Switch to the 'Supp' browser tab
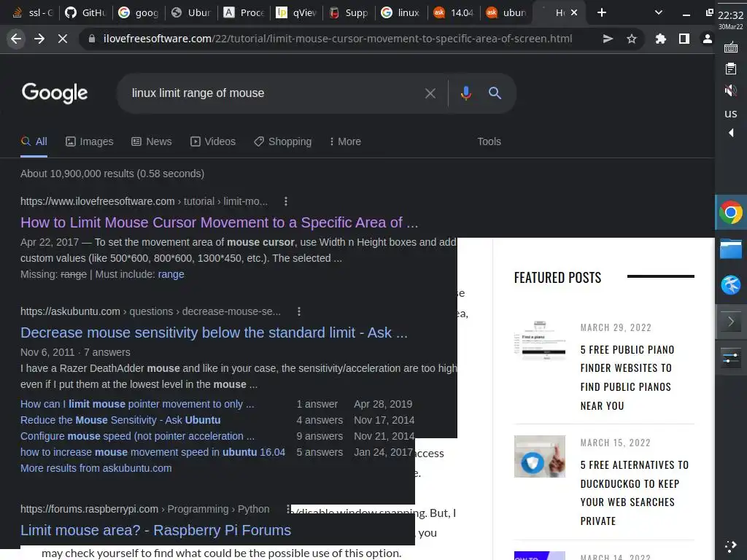This screenshot has width=747, height=560. click(349, 13)
